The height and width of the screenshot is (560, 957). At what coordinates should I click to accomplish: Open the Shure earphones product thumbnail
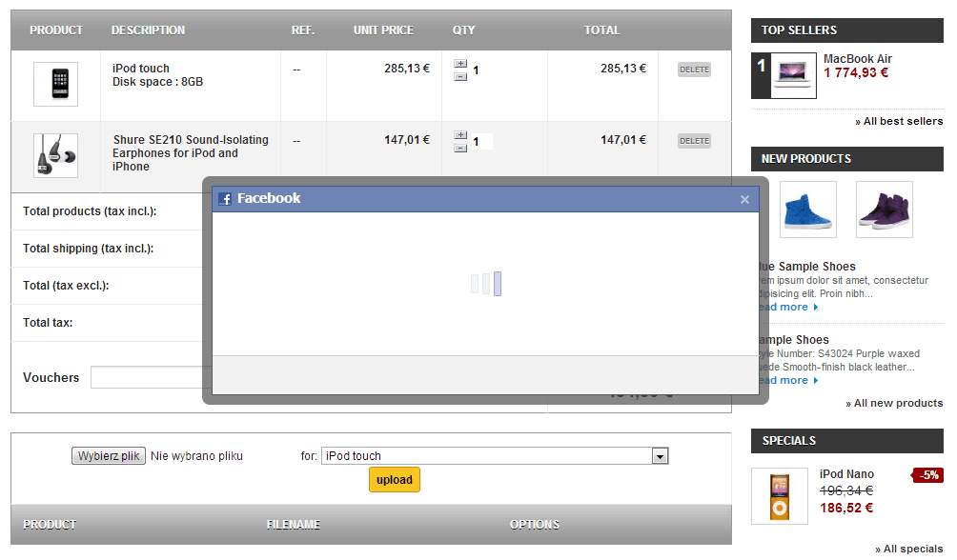(55, 153)
